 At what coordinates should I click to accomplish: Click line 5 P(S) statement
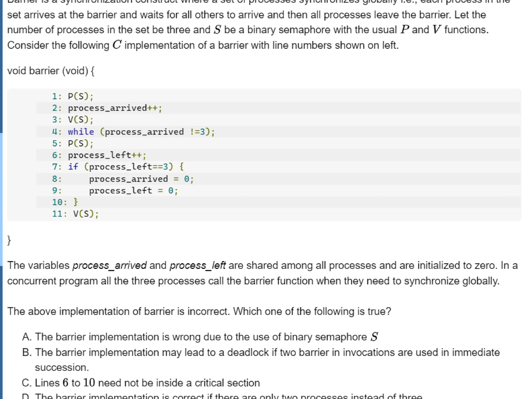click(x=81, y=143)
